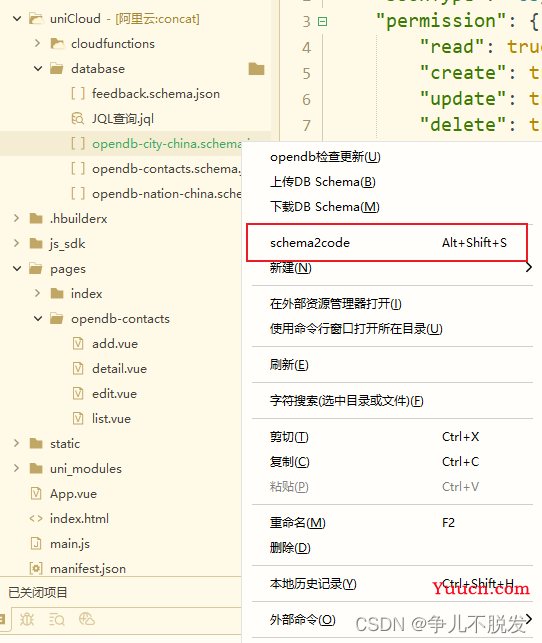Image resolution: width=542 pixels, height=643 pixels.
Task: Click the feedback.schema.json bracket icon
Action: click(x=78, y=94)
